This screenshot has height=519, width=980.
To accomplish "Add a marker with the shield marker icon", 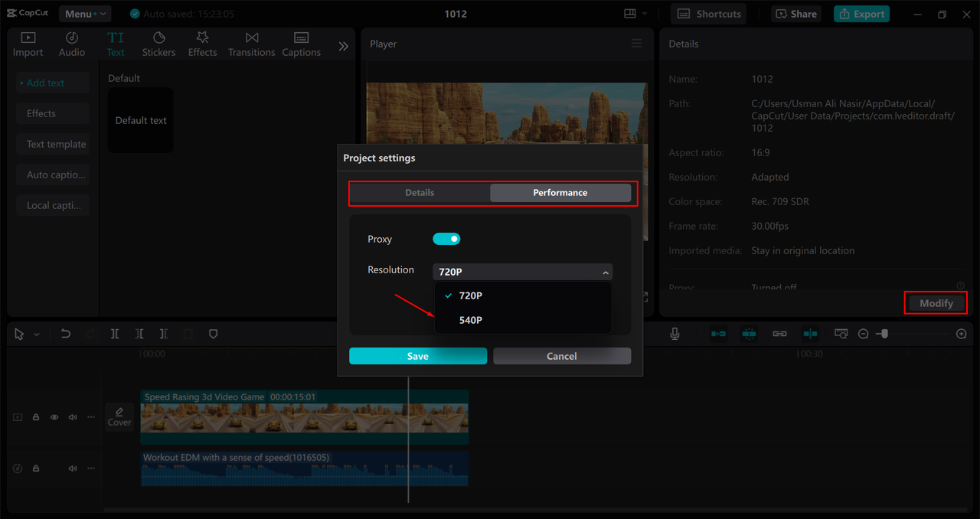I will click(214, 334).
